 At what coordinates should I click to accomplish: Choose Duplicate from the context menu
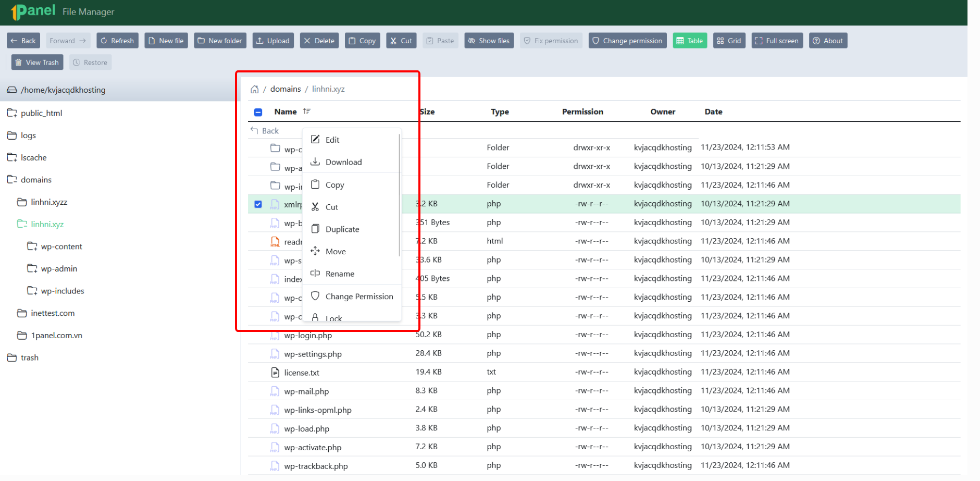coord(352,229)
